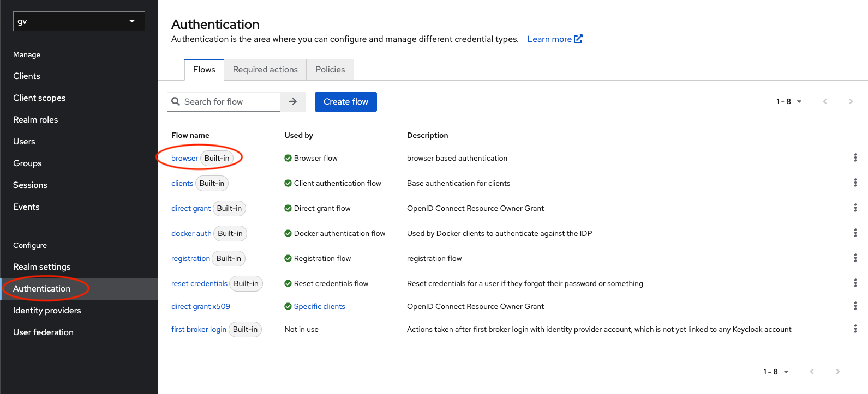Image resolution: width=868 pixels, height=394 pixels.
Task: Switch to the Required actions tab
Action: pos(265,70)
